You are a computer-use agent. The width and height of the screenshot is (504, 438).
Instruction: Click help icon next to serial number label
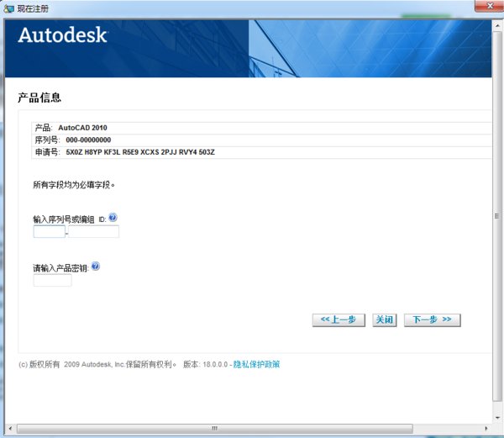pos(113,218)
